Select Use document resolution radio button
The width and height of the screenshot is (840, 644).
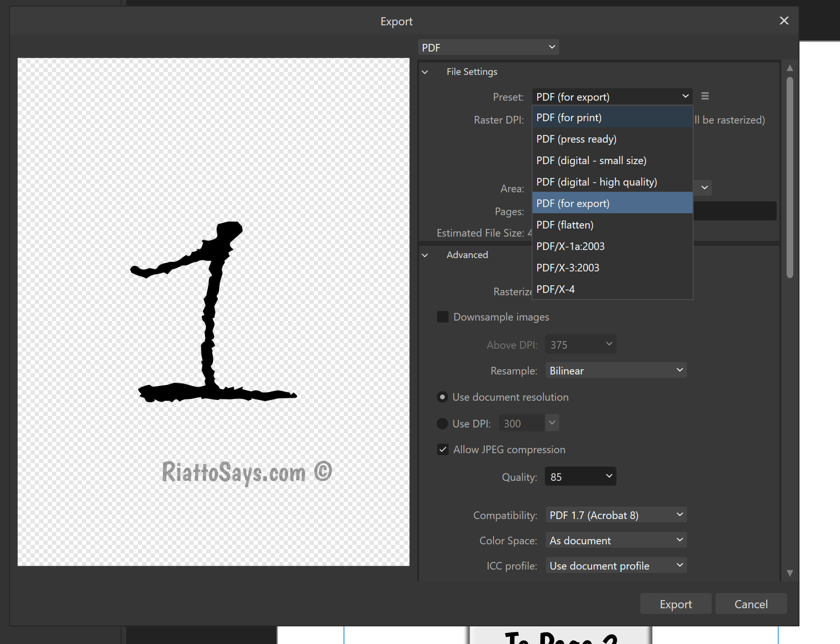[x=442, y=397]
